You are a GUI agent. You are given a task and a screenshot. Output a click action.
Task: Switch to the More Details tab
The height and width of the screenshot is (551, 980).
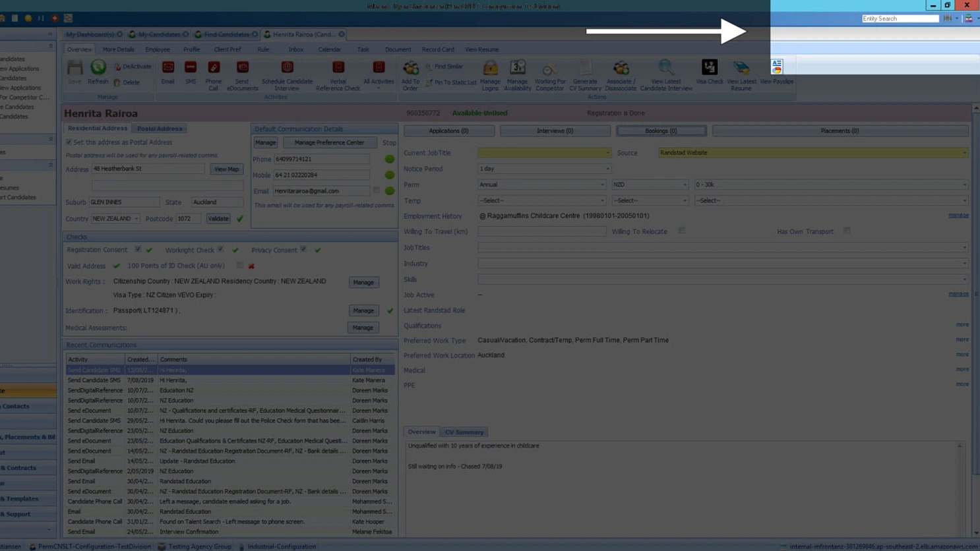click(x=118, y=49)
